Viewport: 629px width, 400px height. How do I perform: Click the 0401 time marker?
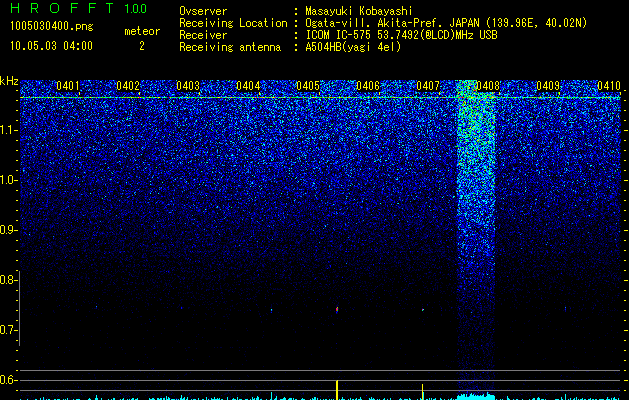click(67, 86)
